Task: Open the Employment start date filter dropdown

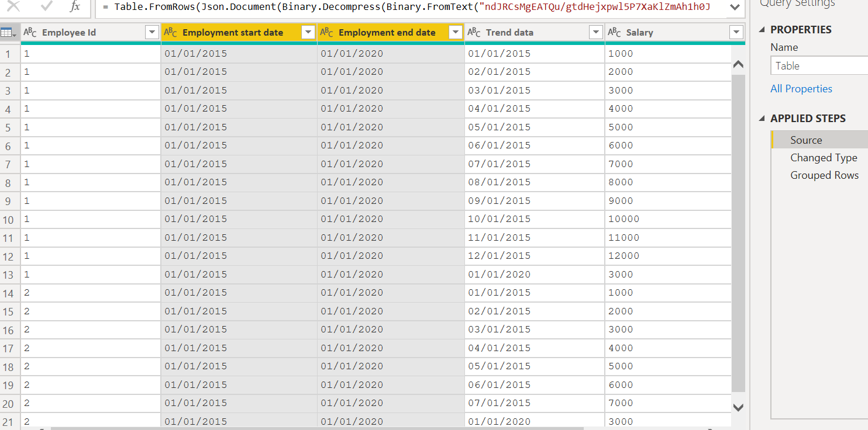Action: [308, 33]
